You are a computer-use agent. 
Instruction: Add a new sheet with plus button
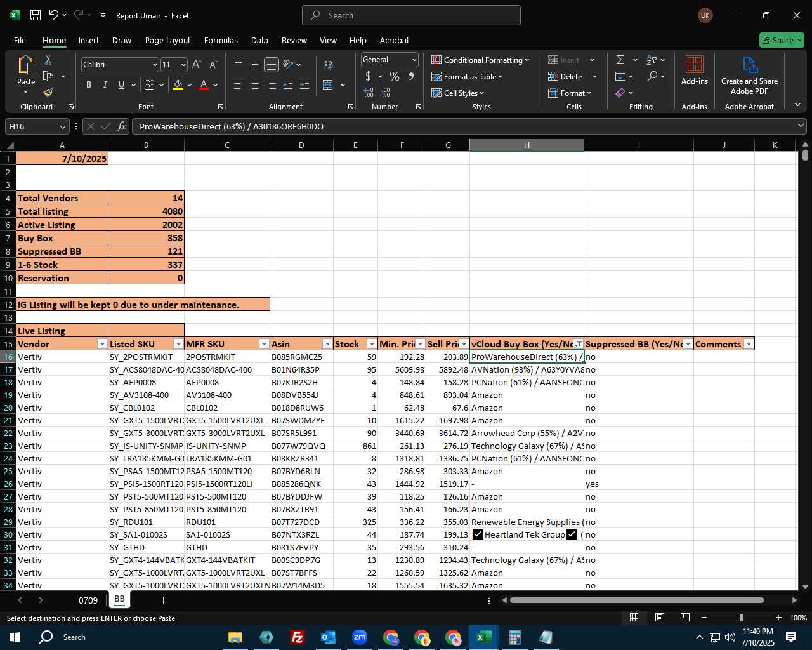pyautogui.click(x=163, y=600)
